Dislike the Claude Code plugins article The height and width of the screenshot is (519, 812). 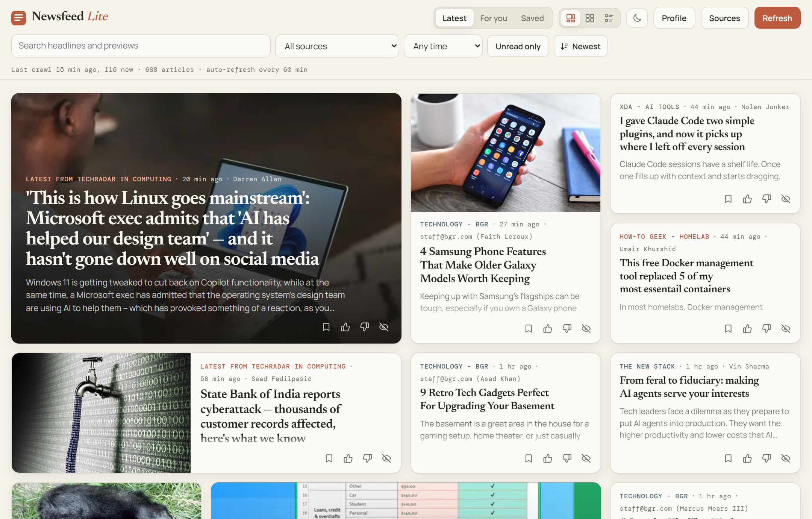[767, 199]
